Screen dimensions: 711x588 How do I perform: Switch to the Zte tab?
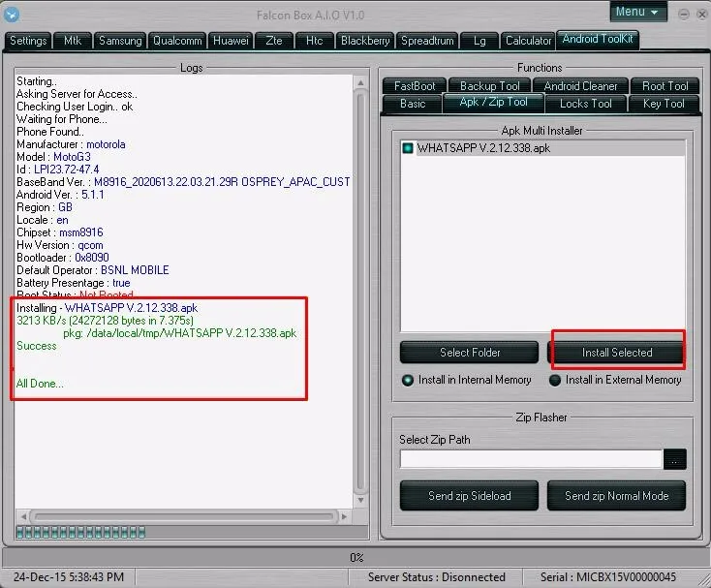274,41
